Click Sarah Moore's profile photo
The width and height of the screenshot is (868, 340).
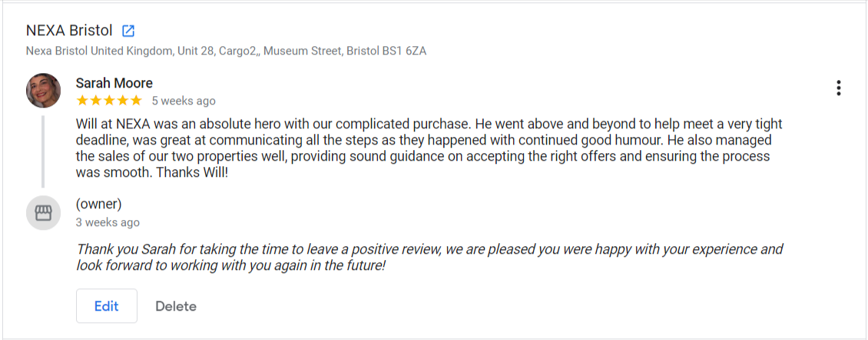pos(43,90)
